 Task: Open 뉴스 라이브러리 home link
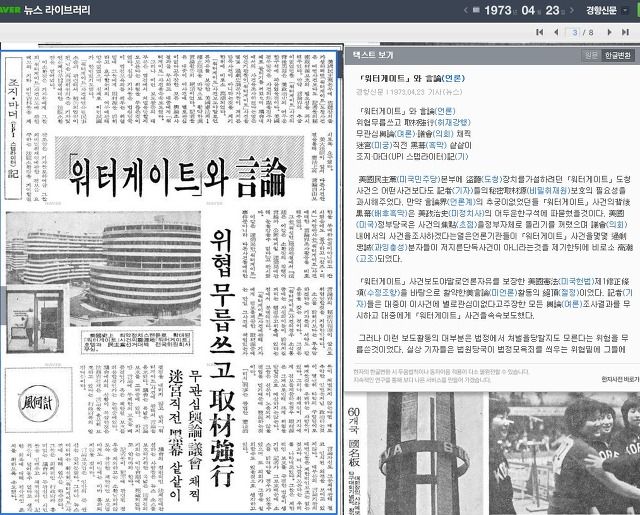click(x=57, y=10)
